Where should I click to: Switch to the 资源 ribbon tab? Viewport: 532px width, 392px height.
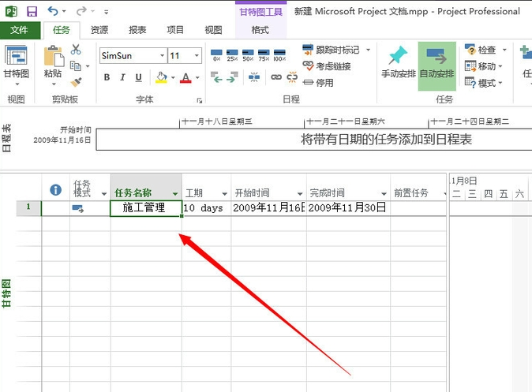(x=99, y=30)
